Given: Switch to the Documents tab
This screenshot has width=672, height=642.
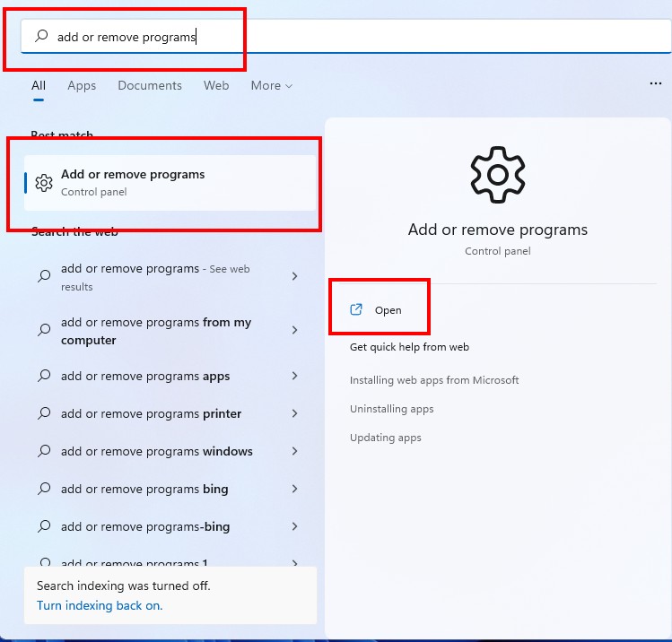Looking at the screenshot, I should coord(150,85).
